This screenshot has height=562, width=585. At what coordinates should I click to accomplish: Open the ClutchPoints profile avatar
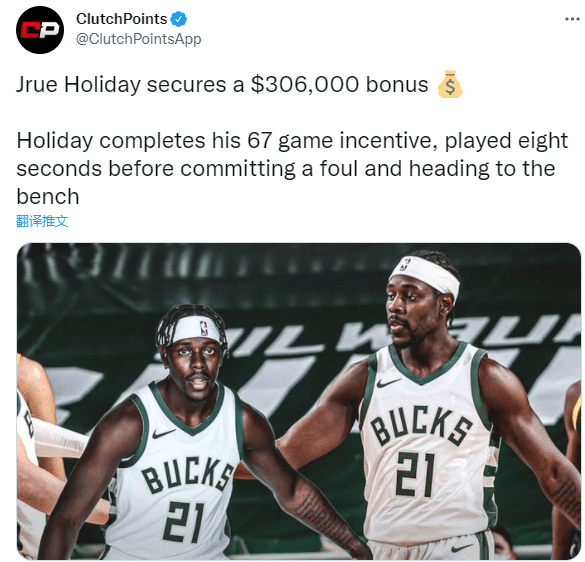click(40, 30)
